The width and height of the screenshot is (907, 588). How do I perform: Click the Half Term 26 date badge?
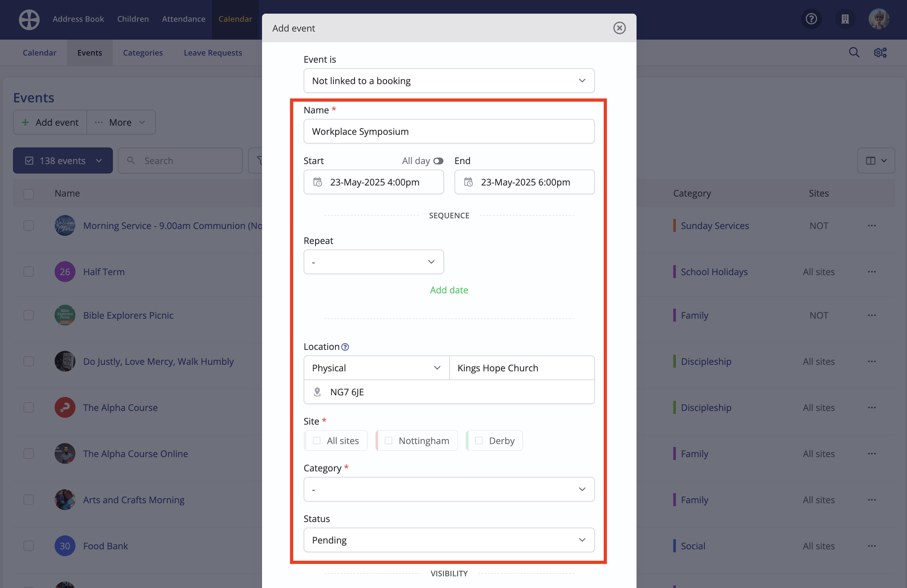tap(65, 272)
